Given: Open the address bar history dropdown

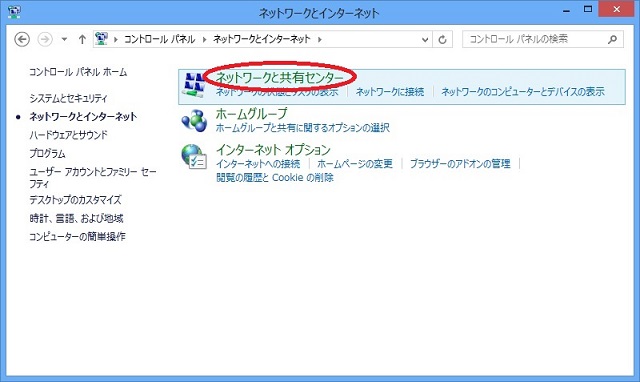Looking at the screenshot, I should 425,40.
